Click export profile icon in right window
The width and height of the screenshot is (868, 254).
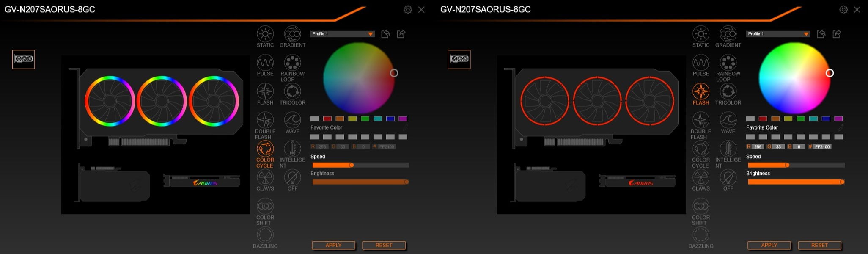click(x=837, y=34)
